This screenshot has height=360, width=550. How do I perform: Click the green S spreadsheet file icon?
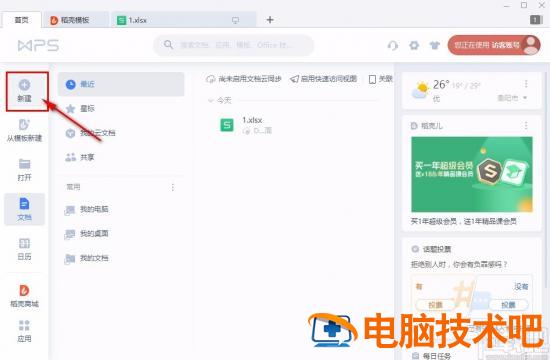pyautogui.click(x=227, y=125)
